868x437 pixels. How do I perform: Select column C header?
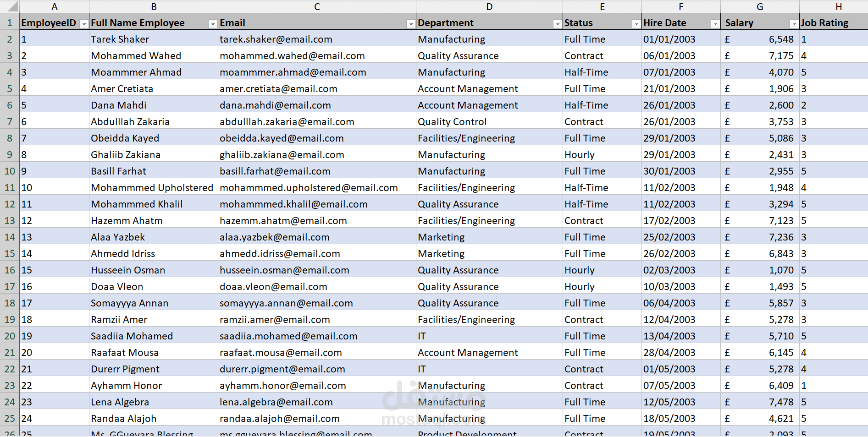click(x=317, y=6)
